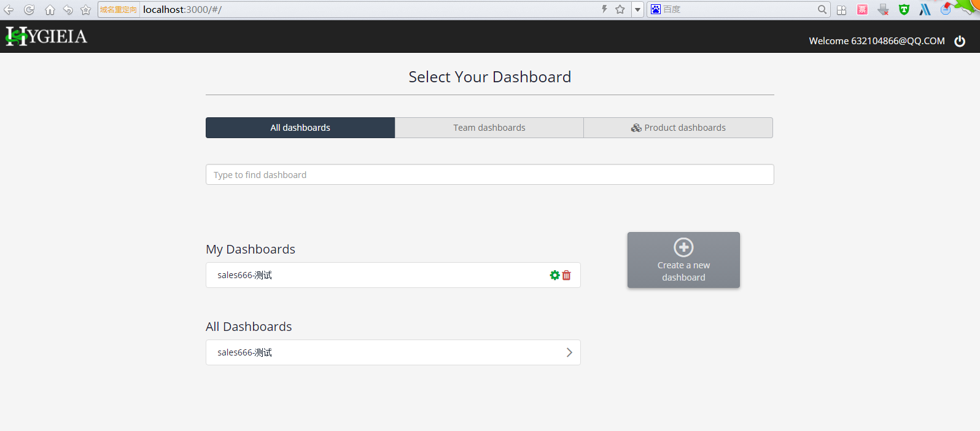Viewport: 980px width, 431px height.
Task: Click the undo arrow icon in browser toolbar
Action: click(x=68, y=9)
